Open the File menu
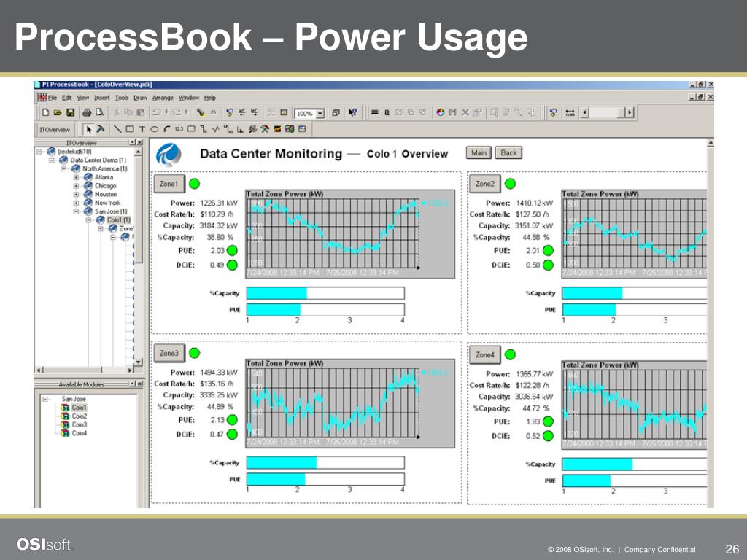This screenshot has width=747, height=560. click(53, 98)
